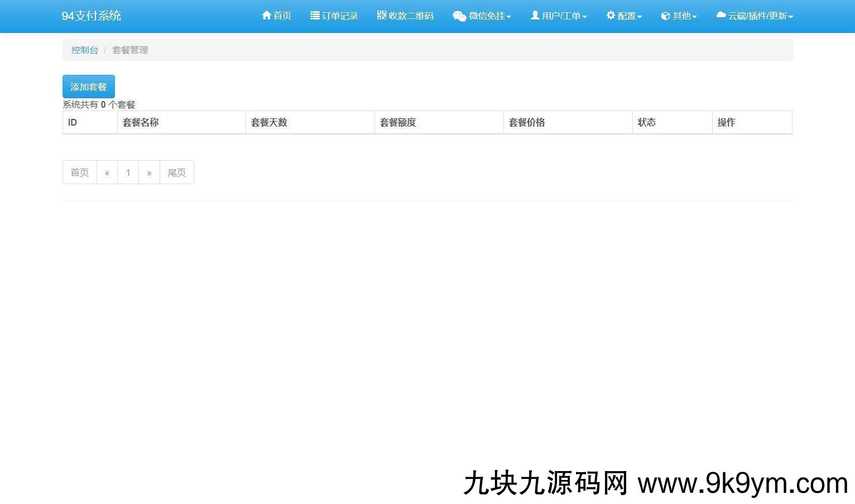Click the home icon in navbar
Image resolution: width=855 pixels, height=504 pixels.
(x=266, y=16)
